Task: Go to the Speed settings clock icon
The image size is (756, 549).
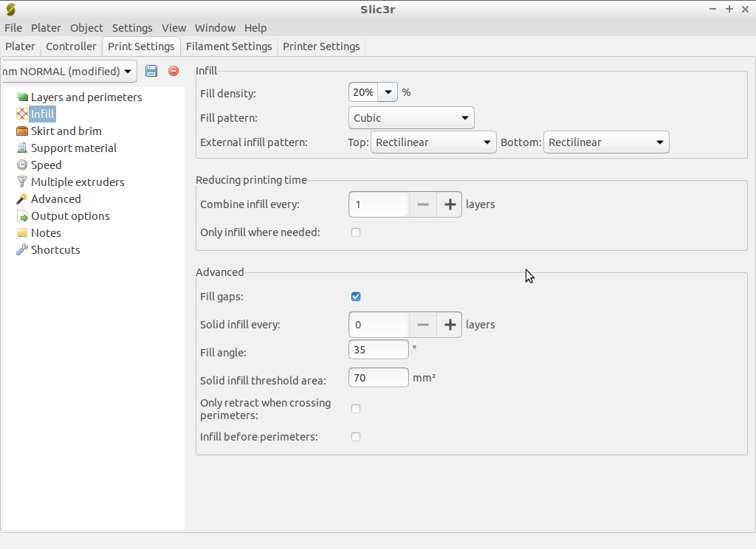Action: pyautogui.click(x=22, y=165)
